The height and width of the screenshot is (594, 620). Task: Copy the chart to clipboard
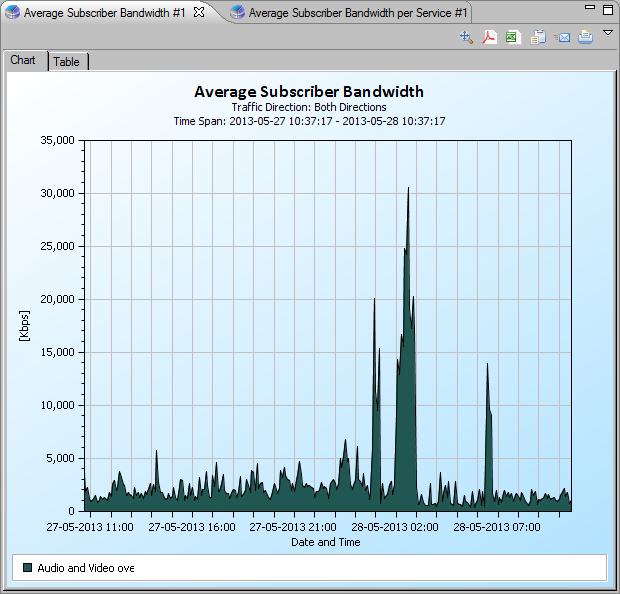(538, 37)
